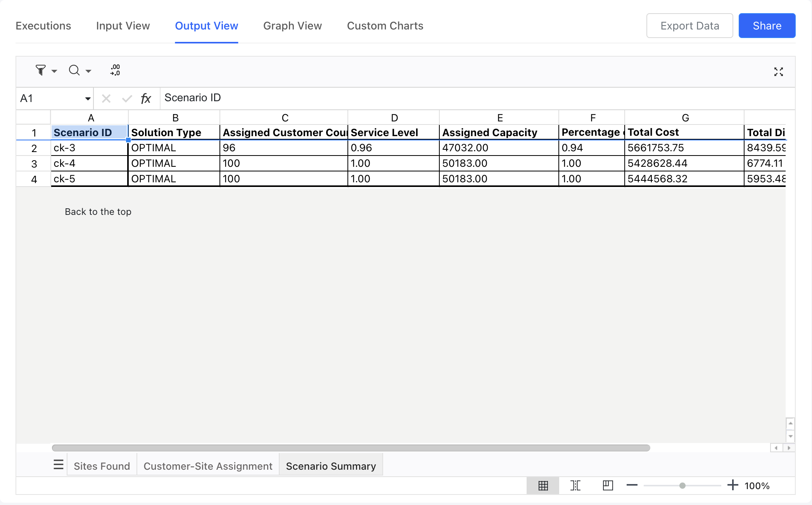Click the zoom in plus icon
The image size is (812, 505).
[733, 485]
